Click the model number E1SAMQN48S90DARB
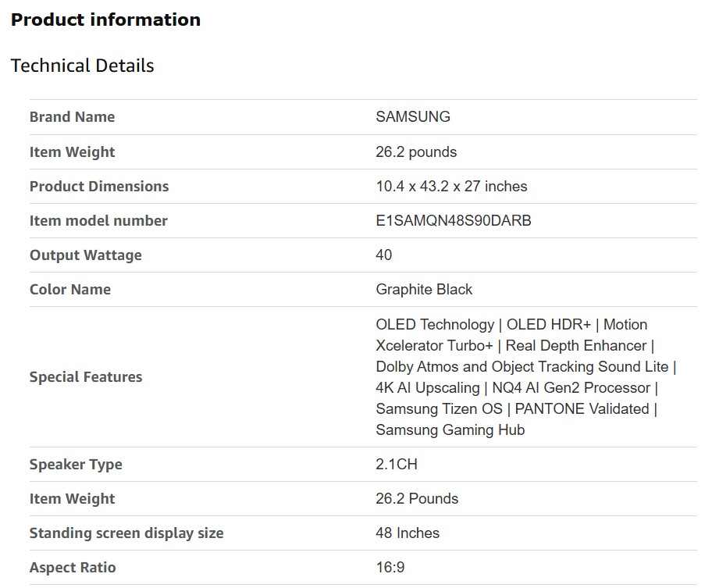The width and height of the screenshot is (712, 588). coord(453,221)
